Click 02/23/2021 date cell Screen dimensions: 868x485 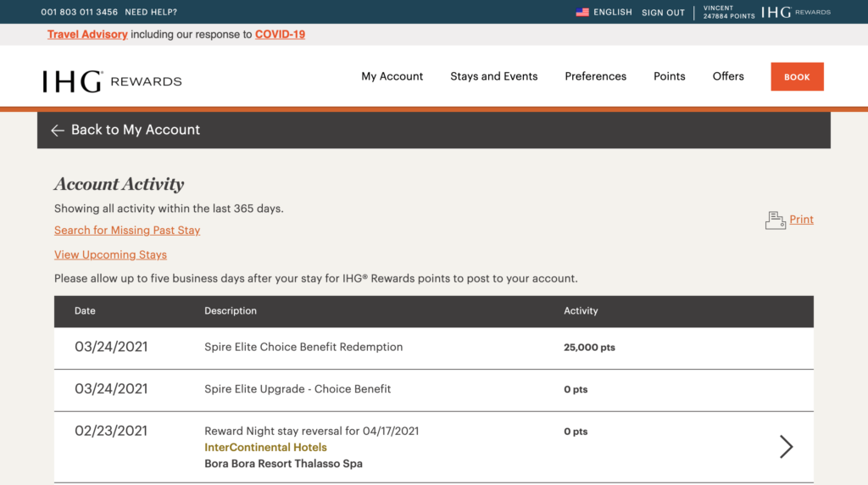pos(111,431)
